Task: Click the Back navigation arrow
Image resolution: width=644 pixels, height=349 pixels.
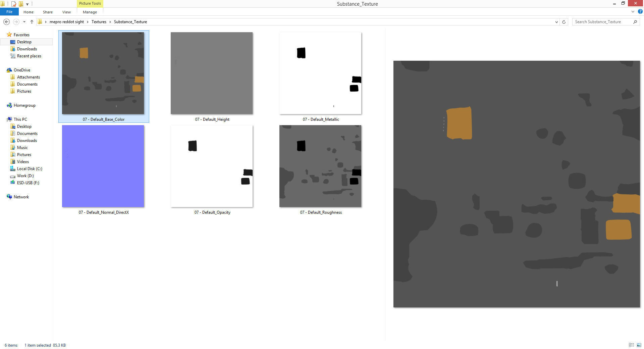Action: [x=6, y=22]
